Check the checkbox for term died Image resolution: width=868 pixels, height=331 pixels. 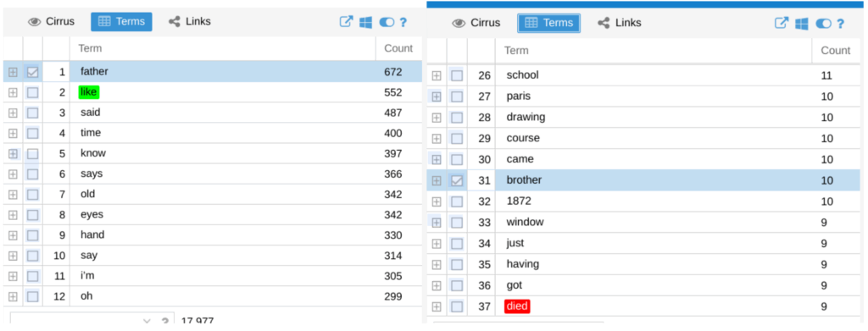point(457,306)
